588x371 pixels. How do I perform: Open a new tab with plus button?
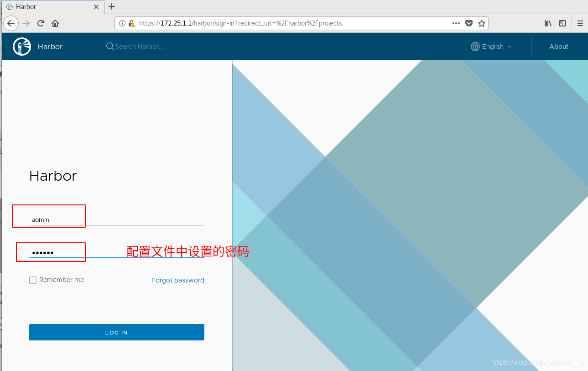coord(112,6)
